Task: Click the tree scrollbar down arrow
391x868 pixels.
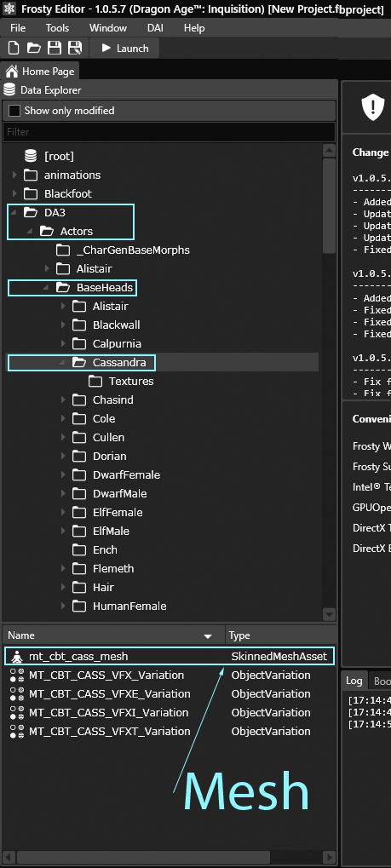Action: click(329, 614)
